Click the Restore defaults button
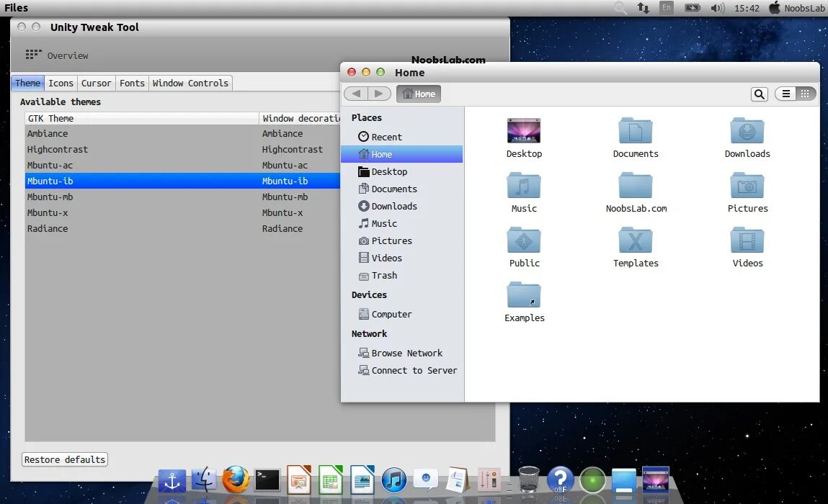 [x=65, y=459]
